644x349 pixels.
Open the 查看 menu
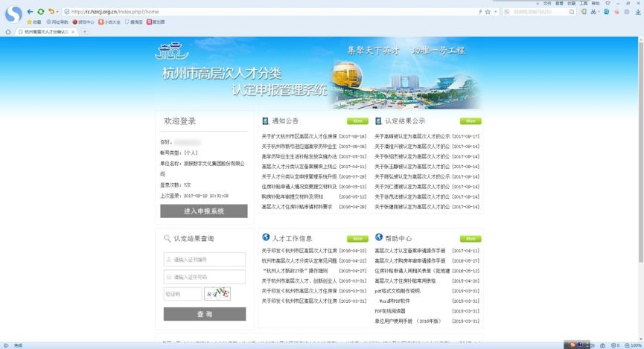(559, 3)
